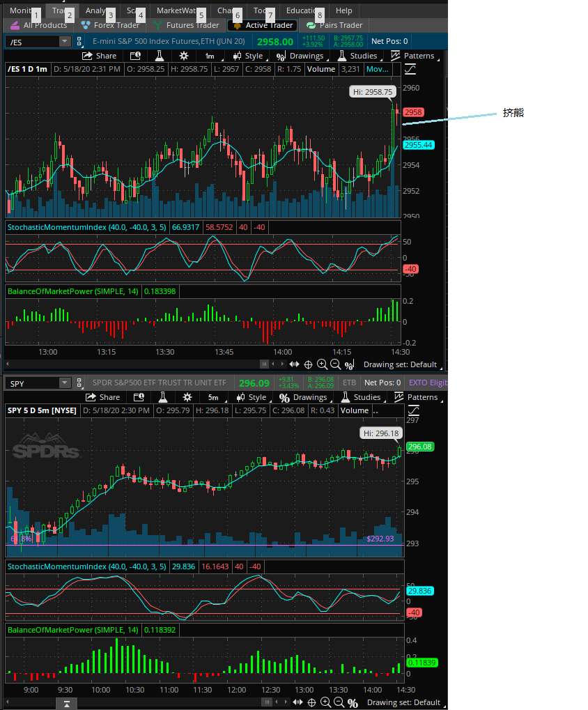Open chart describer icon in /ES toolbar
The width and height of the screenshot is (588, 710).
click(135, 56)
